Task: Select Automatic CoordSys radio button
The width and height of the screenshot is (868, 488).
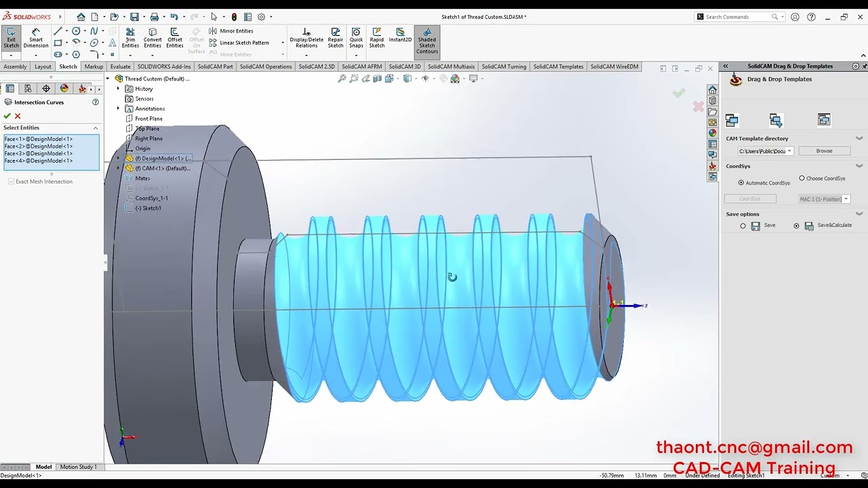Action: (x=741, y=183)
